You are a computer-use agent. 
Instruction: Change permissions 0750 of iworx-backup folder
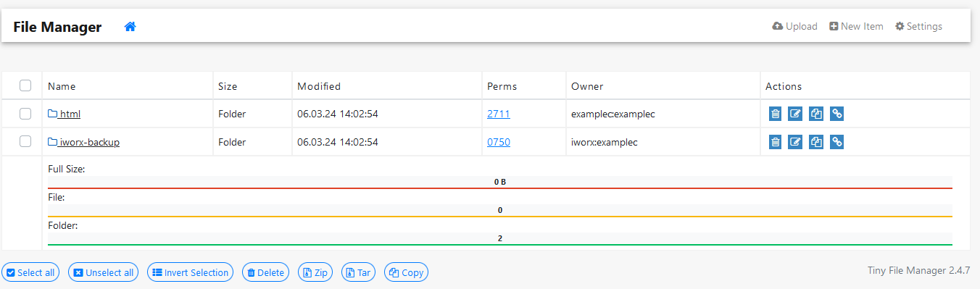[x=499, y=142]
